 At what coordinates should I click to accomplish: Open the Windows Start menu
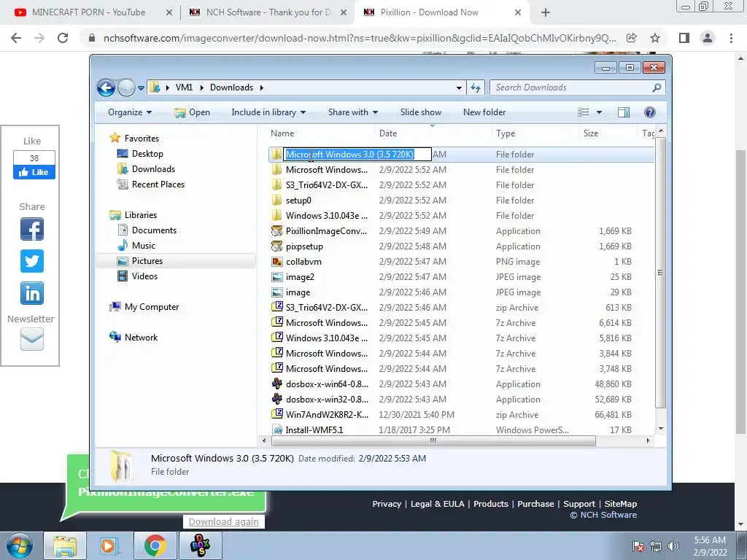pyautogui.click(x=19, y=545)
